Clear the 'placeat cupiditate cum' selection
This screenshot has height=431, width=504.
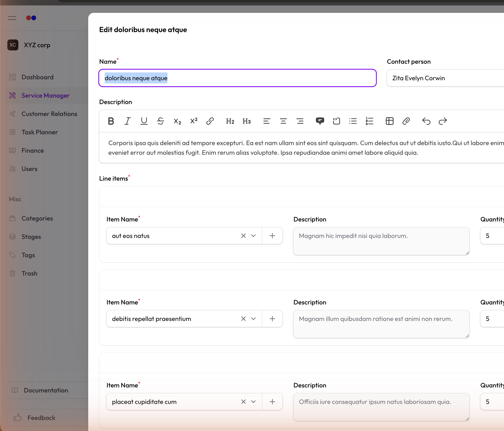[244, 402]
